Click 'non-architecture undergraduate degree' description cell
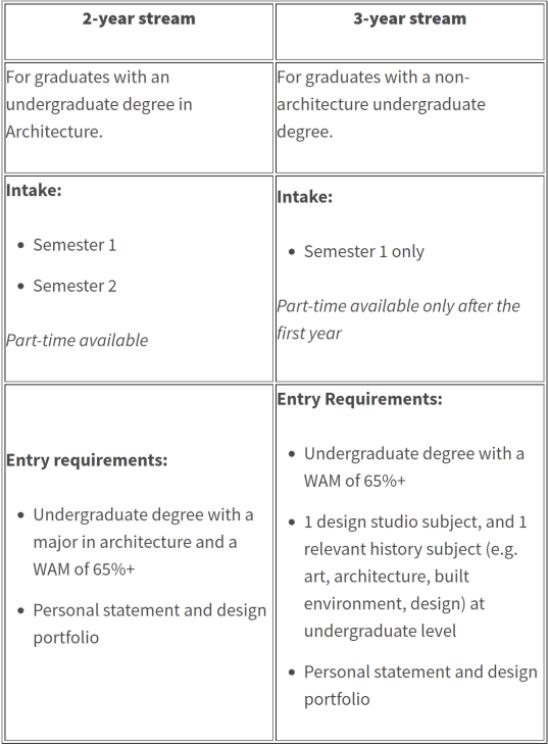This screenshot has width=548, height=744. pyautogui.click(x=409, y=118)
